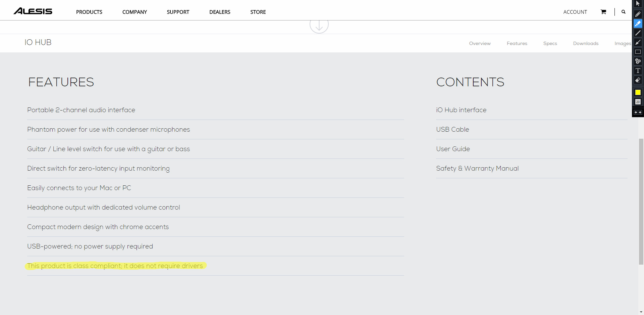Click 'USB Cable' contents item
This screenshot has height=315, width=644.
[x=452, y=129]
